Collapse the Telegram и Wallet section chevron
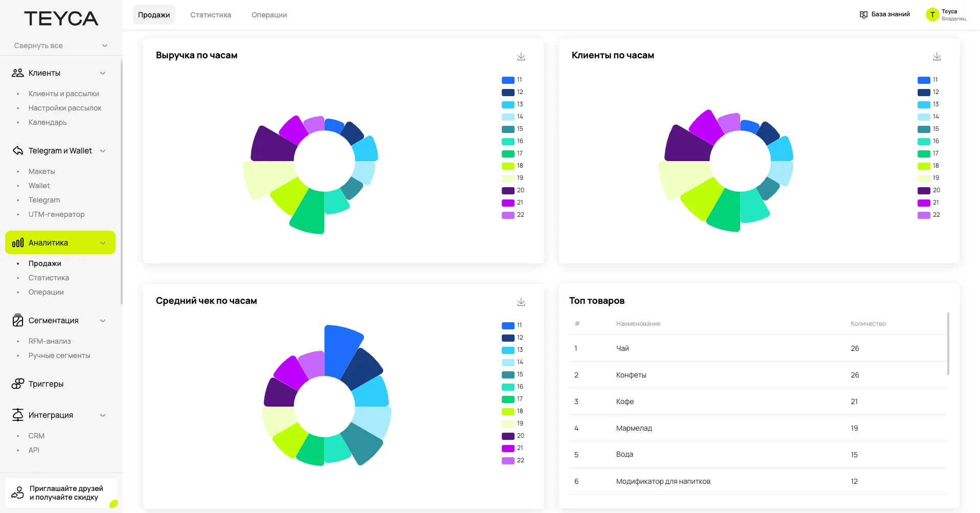Image resolution: width=980 pixels, height=513 pixels. (103, 151)
